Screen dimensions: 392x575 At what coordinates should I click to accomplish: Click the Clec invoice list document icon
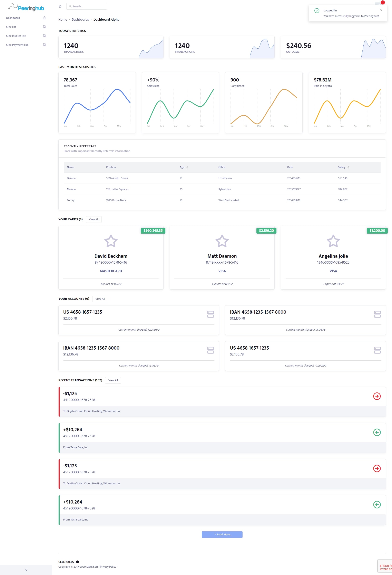click(45, 36)
